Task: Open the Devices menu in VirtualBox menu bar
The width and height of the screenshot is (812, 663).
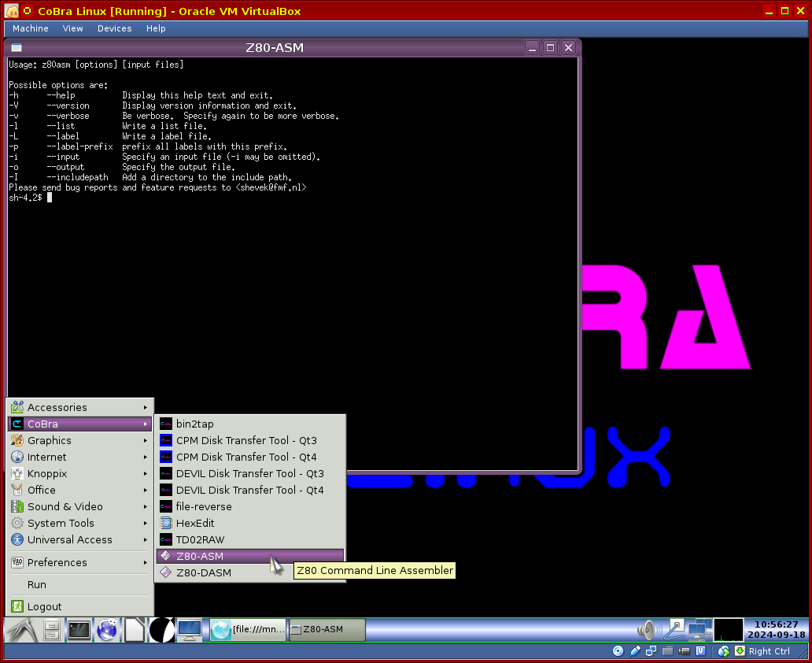Action: [114, 28]
